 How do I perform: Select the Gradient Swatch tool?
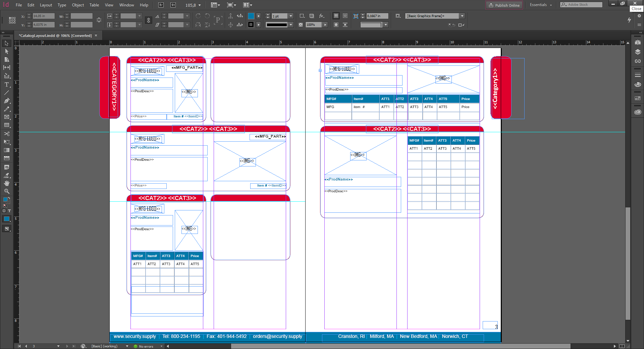pyautogui.click(x=6, y=150)
